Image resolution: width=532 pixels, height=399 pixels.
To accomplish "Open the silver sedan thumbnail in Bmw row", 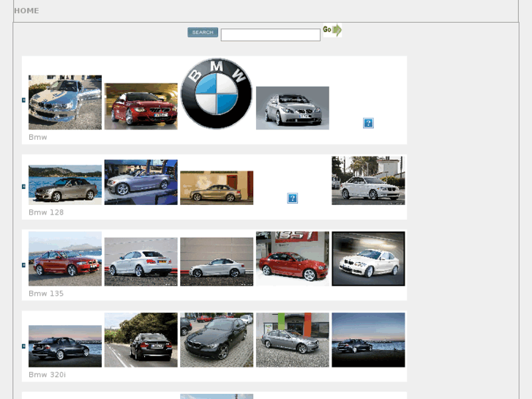I will coord(293,108).
